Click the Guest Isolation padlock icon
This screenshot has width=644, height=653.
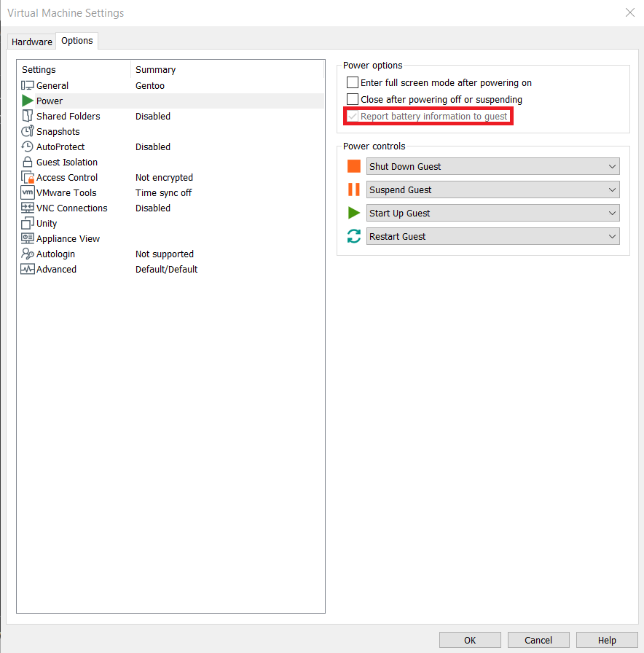click(x=28, y=162)
